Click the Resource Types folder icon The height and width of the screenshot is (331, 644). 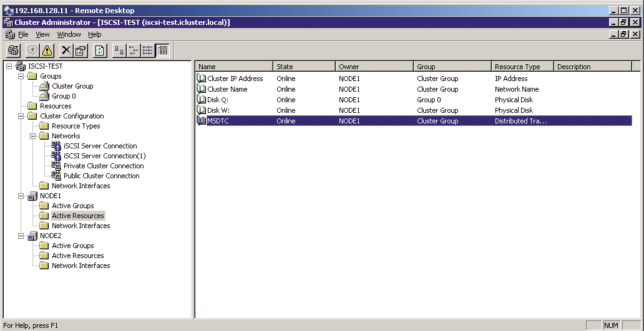44,126
